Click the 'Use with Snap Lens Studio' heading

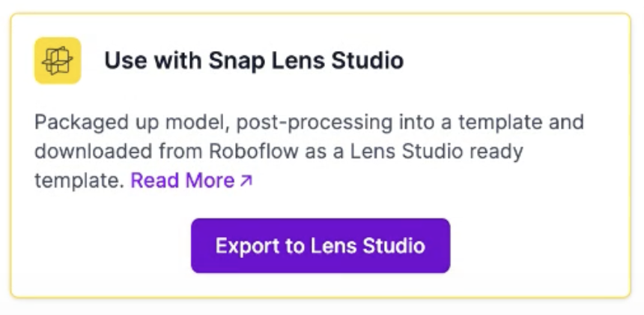(x=254, y=61)
